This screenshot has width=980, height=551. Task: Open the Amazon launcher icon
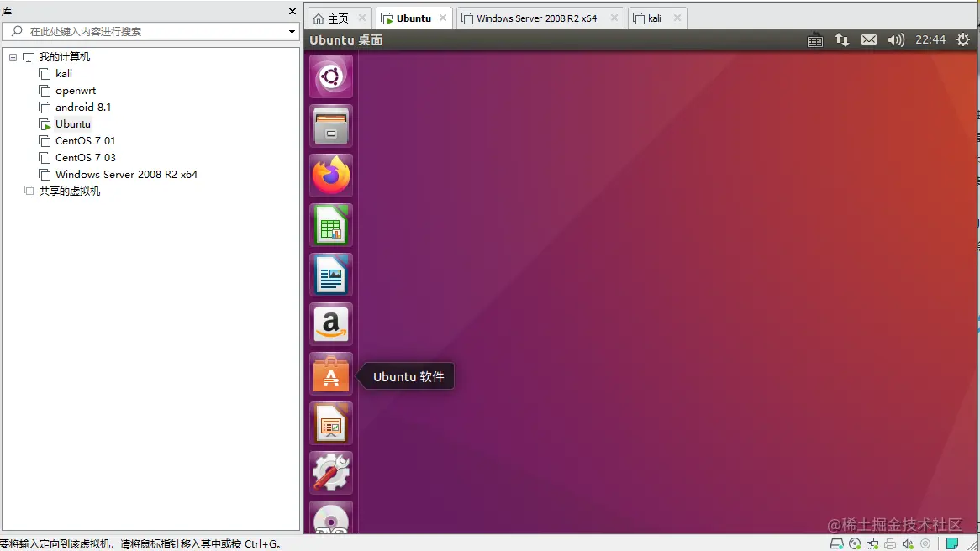(x=331, y=324)
